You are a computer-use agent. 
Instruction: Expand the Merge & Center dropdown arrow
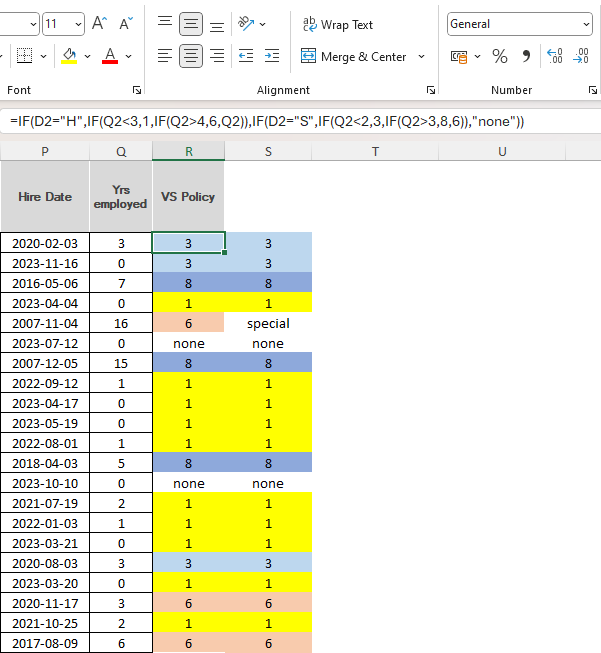click(421, 56)
